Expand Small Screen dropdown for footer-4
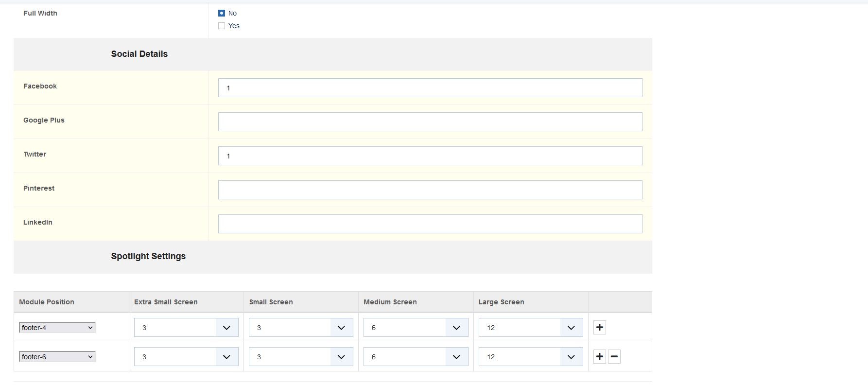 301,328
